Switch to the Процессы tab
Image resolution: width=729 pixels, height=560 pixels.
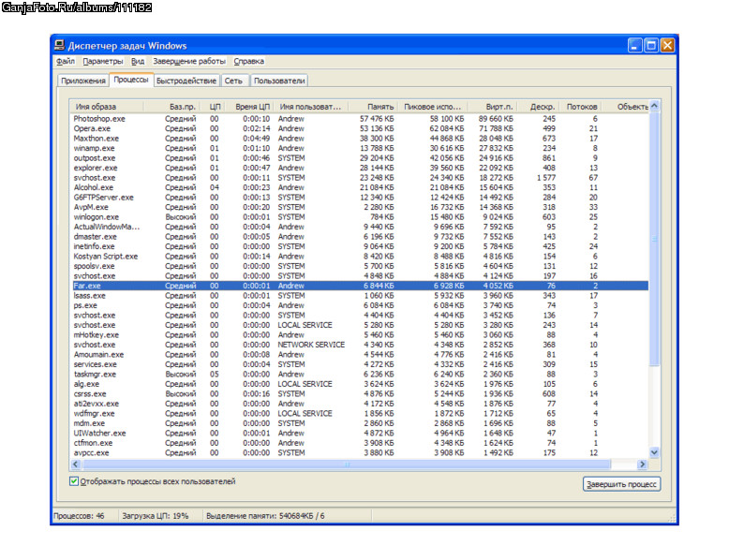tap(131, 80)
